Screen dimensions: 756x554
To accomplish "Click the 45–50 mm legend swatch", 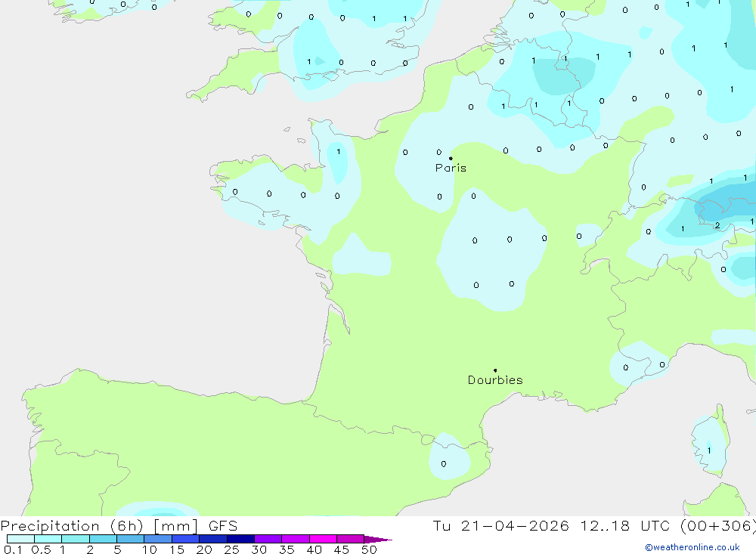I will 351,539.
